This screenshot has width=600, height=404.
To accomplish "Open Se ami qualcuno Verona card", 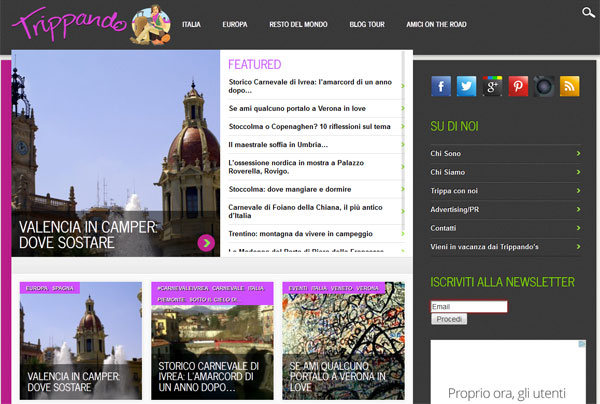I will pos(343,341).
